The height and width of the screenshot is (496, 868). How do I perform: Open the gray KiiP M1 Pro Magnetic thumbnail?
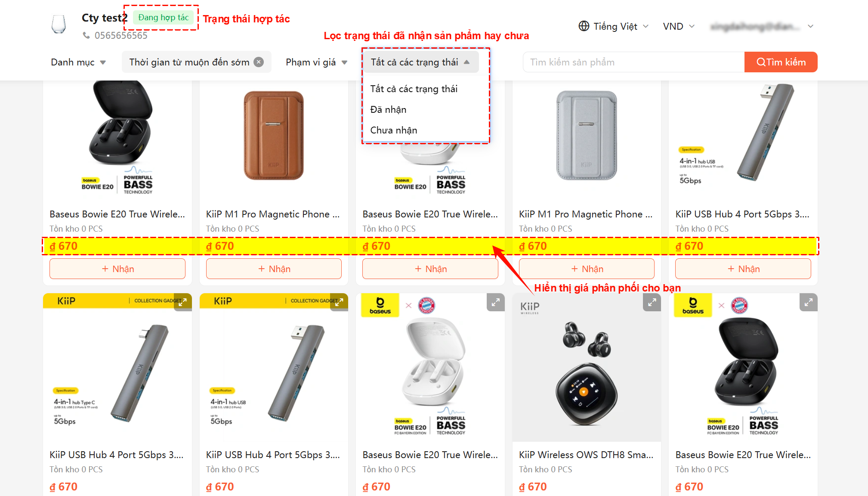pyautogui.click(x=586, y=136)
